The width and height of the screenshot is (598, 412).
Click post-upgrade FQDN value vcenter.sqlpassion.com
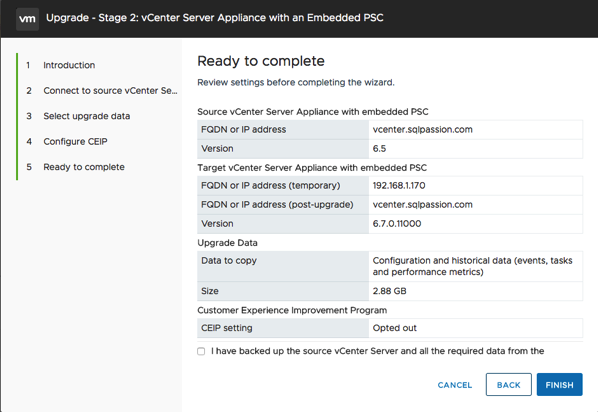click(422, 205)
